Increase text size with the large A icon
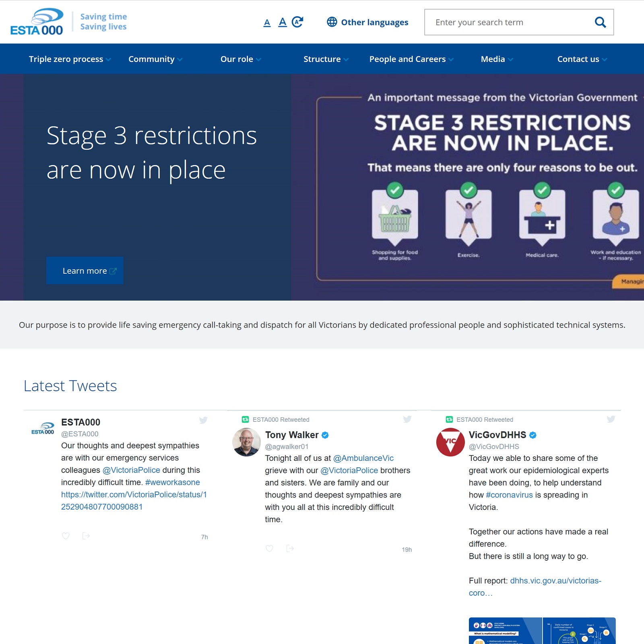644x644 pixels. tap(283, 22)
